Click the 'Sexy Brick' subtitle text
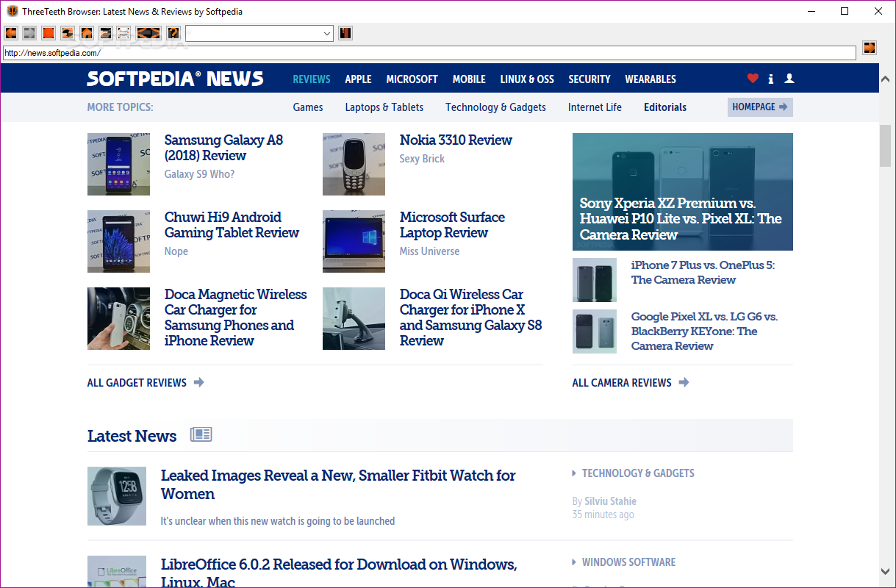Screen dimensions: 896x588 click(422, 159)
